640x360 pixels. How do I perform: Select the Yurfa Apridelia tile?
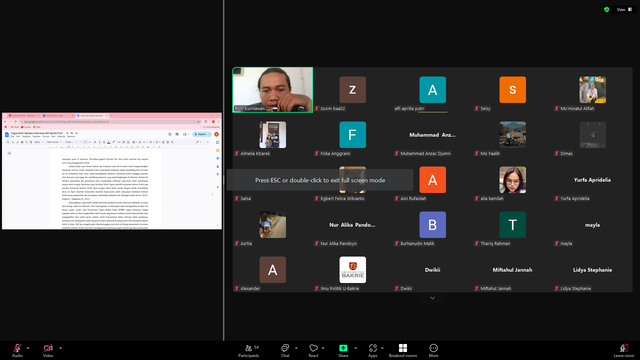coord(593,180)
